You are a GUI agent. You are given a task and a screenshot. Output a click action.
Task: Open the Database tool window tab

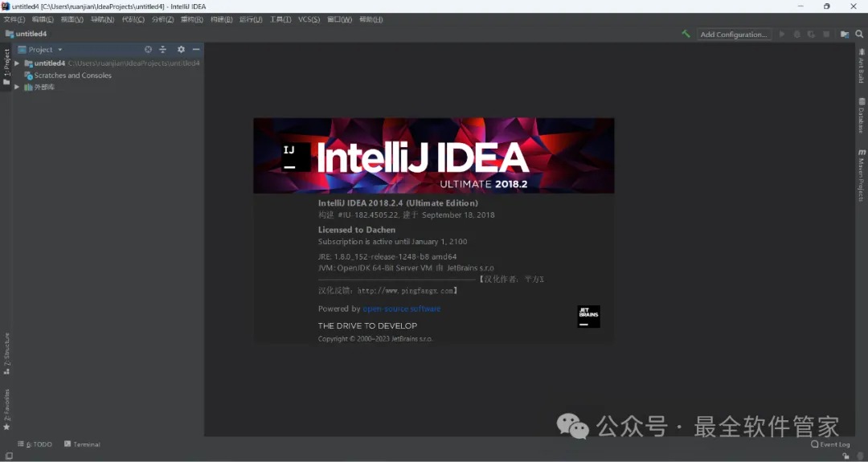(862, 116)
